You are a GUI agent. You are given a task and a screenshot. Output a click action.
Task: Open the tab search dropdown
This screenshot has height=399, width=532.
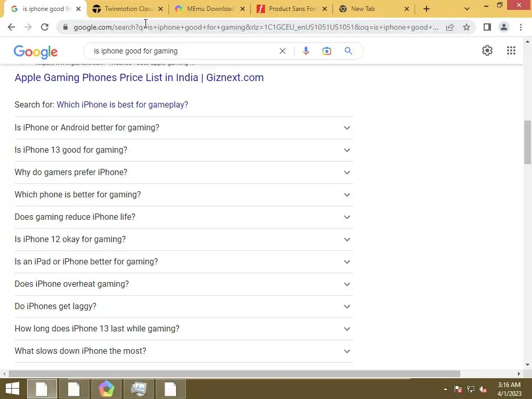pos(467,9)
